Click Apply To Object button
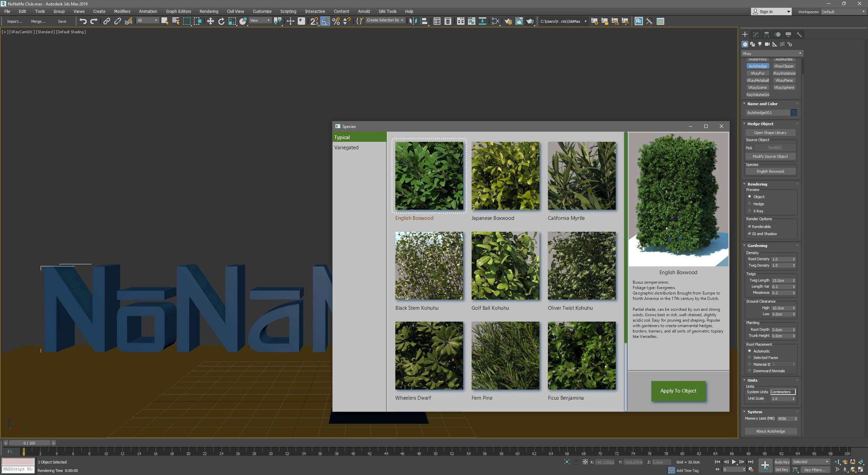Image resolution: width=868 pixels, height=475 pixels. click(x=678, y=391)
